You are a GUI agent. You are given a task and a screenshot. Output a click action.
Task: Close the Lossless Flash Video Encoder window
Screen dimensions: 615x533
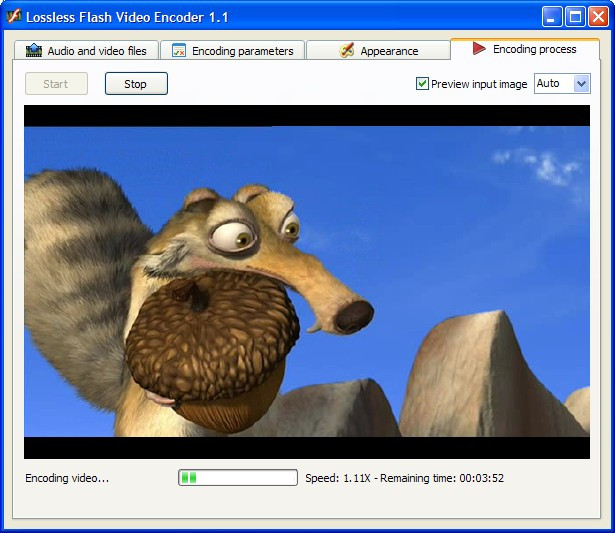point(598,17)
